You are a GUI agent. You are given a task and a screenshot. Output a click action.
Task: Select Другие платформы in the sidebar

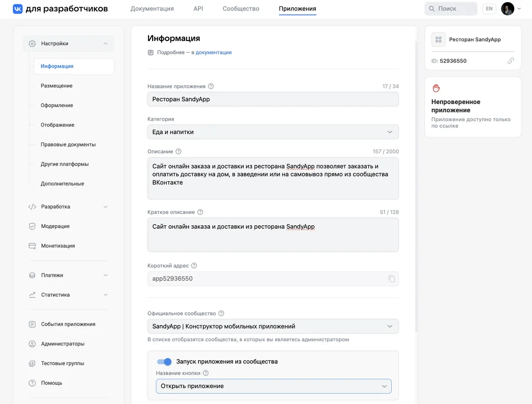click(64, 164)
